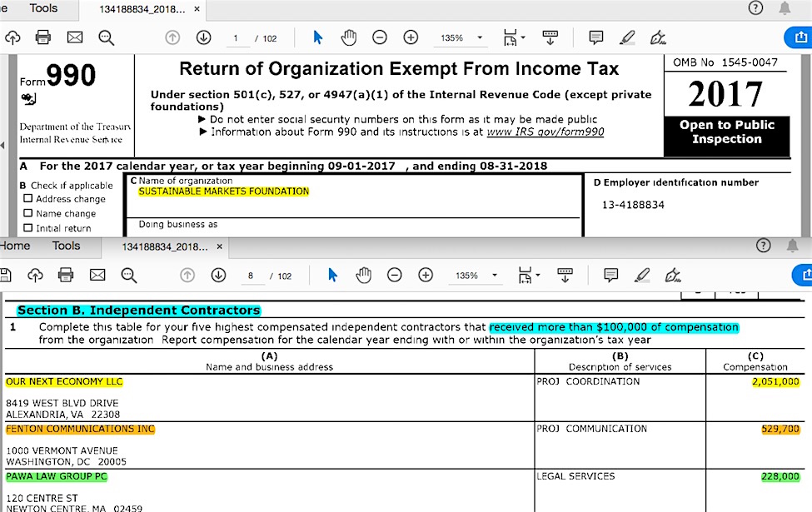Viewport: 812px width, 512px height.
Task: Switch to Tools tab in lower window
Action: 66,246
